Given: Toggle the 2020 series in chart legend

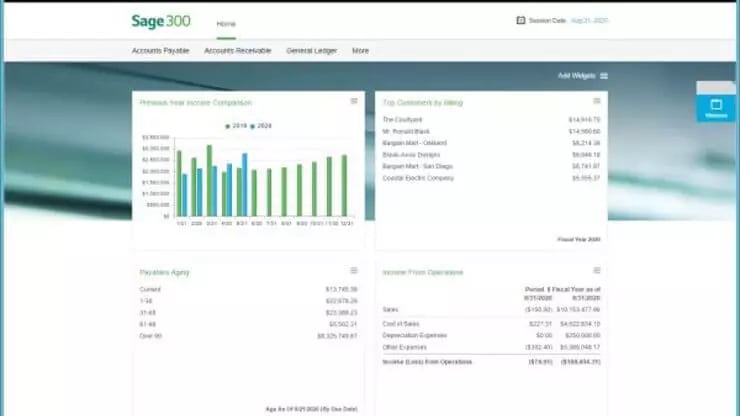Looking at the screenshot, I should [261, 126].
